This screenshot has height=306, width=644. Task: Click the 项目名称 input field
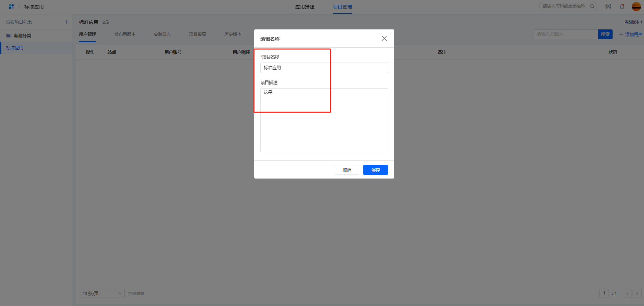[324, 68]
